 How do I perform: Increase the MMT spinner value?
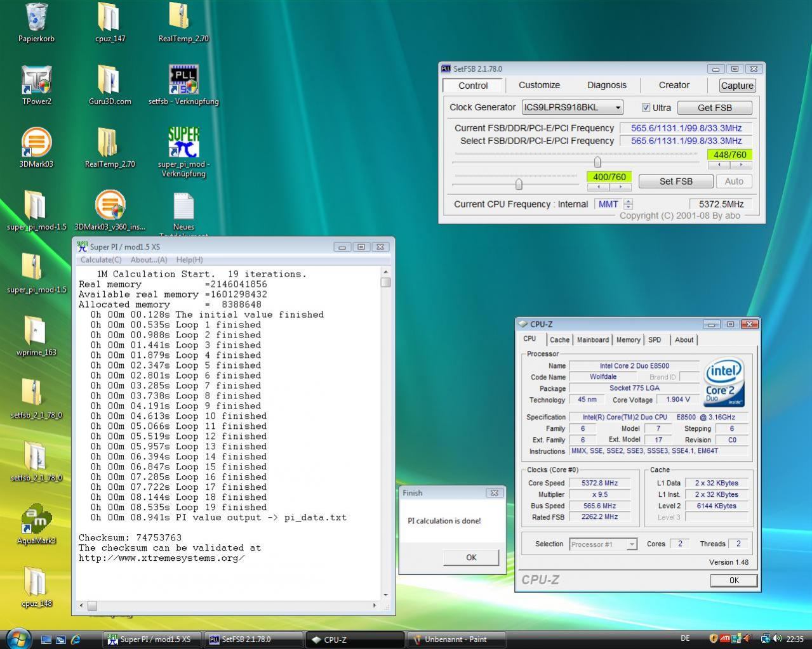629,201
